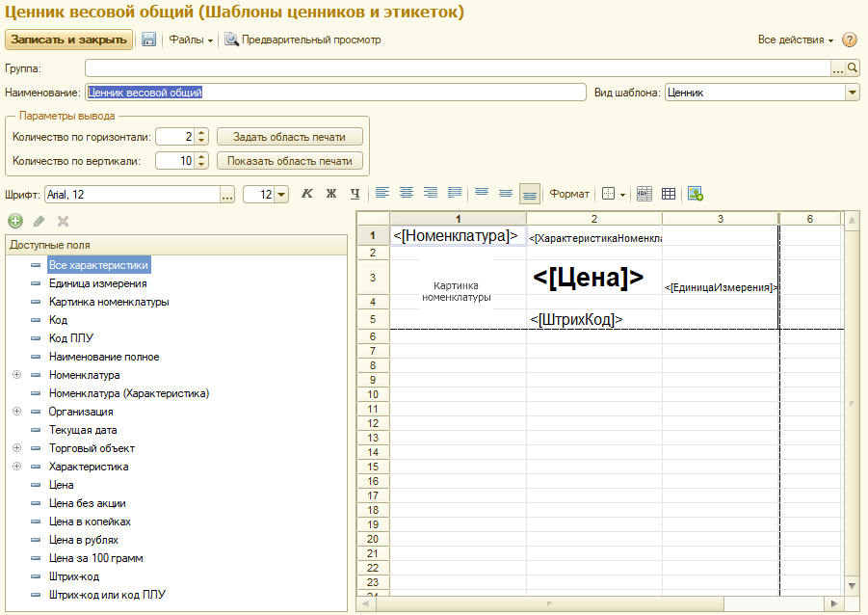Click the horizontal scrollbar thumb
Image resolution: width=868 pixels, height=615 pixels.
[548, 603]
